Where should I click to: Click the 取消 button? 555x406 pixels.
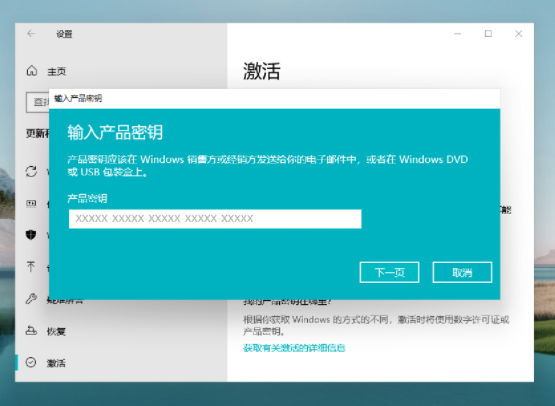462,272
